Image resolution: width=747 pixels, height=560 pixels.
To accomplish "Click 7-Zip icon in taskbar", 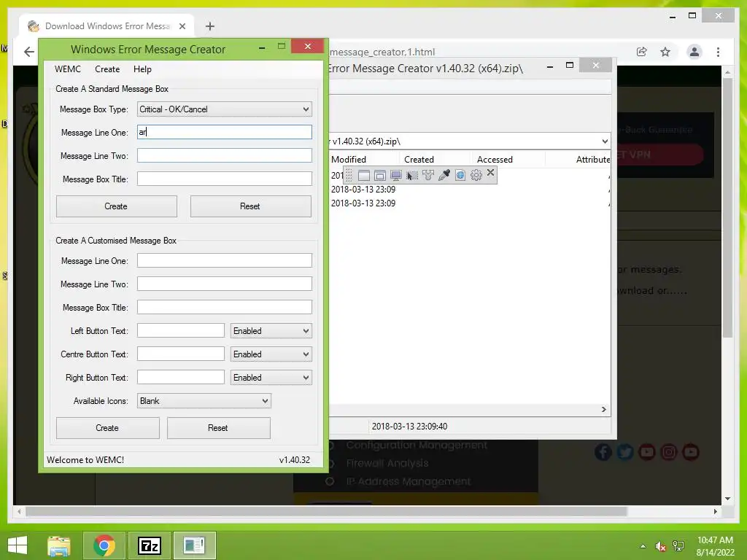I will [x=149, y=545].
